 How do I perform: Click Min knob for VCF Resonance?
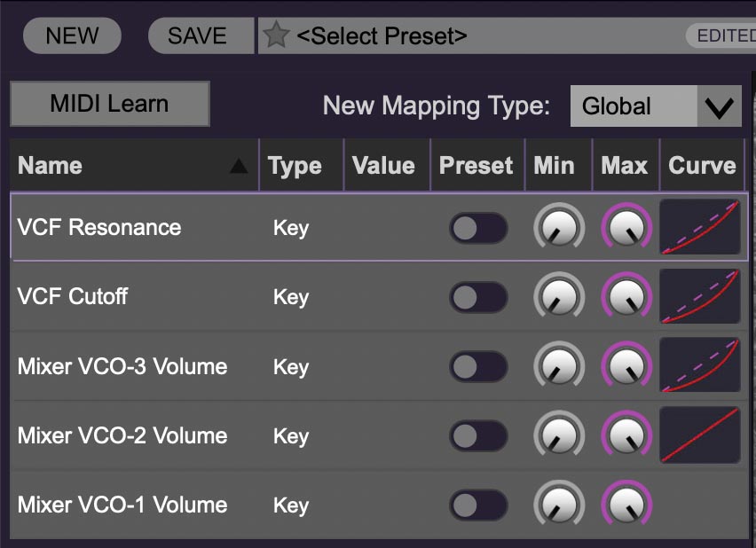click(559, 229)
